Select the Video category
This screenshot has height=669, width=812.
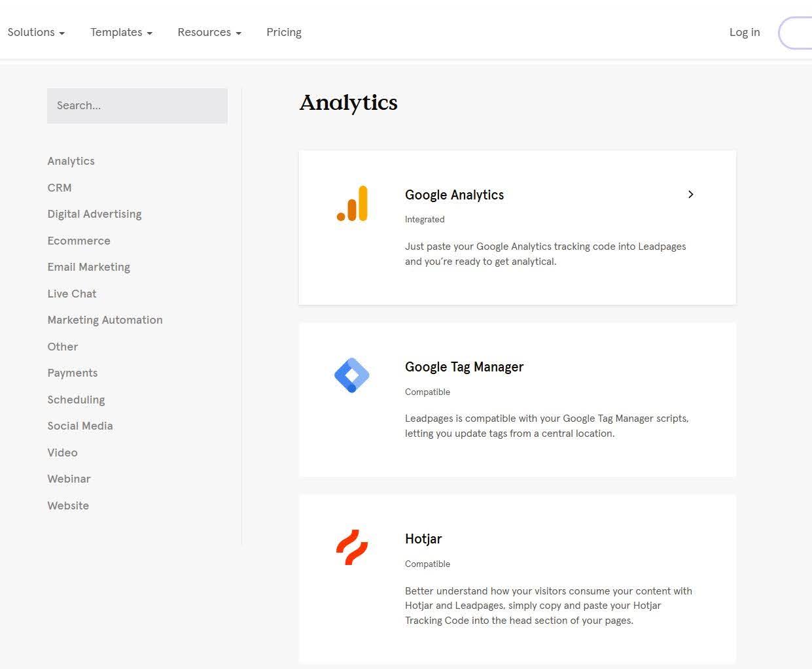point(62,453)
